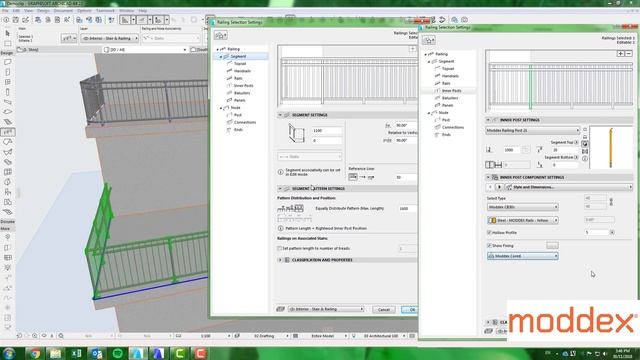This screenshot has height=360, width=640.
Task: Select the Marquee tool in toolbox
Action: click(7, 43)
